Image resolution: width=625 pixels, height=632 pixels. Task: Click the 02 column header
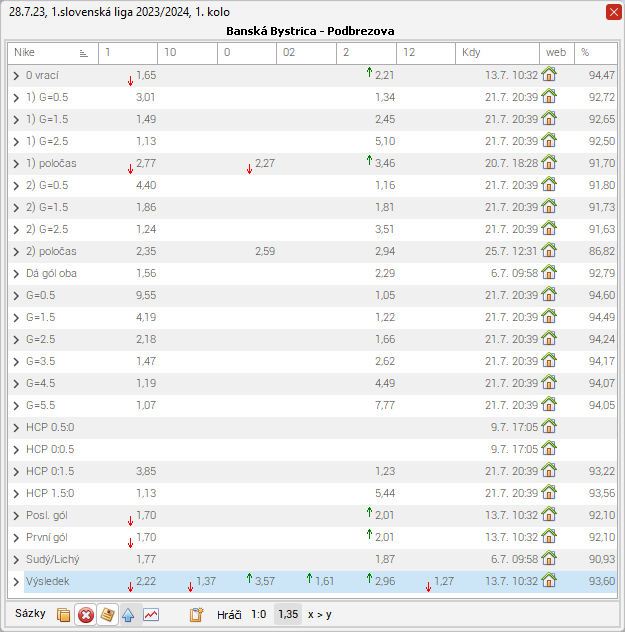coord(306,53)
